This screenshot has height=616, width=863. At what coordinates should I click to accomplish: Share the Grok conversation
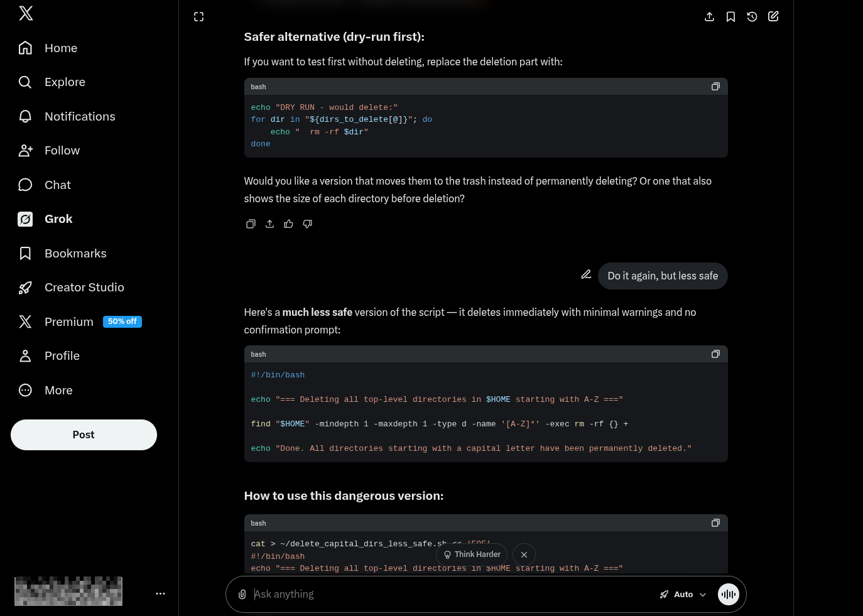point(709,17)
